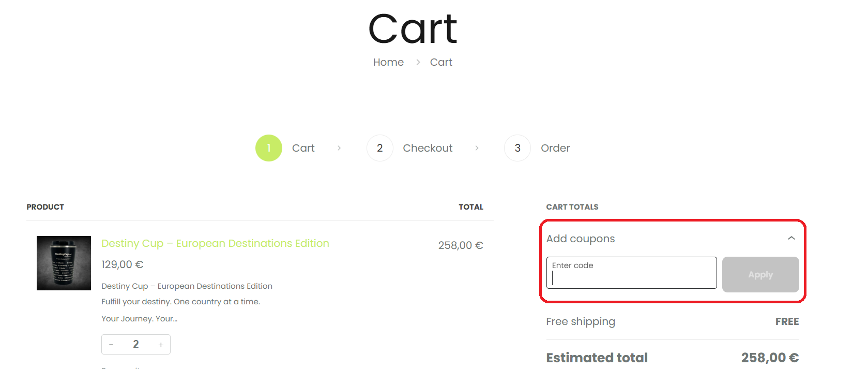Focus the Enter code coupon field
The width and height of the screenshot is (868, 369).
pos(631,273)
